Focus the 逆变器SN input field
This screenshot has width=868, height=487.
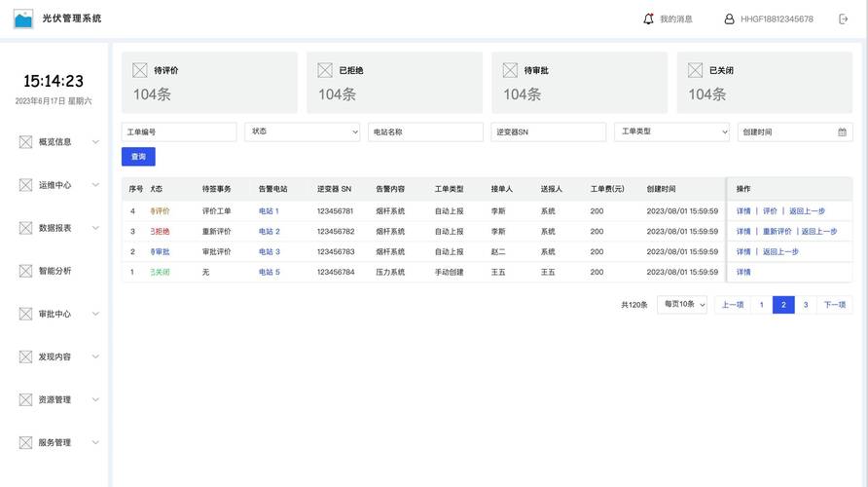point(548,131)
